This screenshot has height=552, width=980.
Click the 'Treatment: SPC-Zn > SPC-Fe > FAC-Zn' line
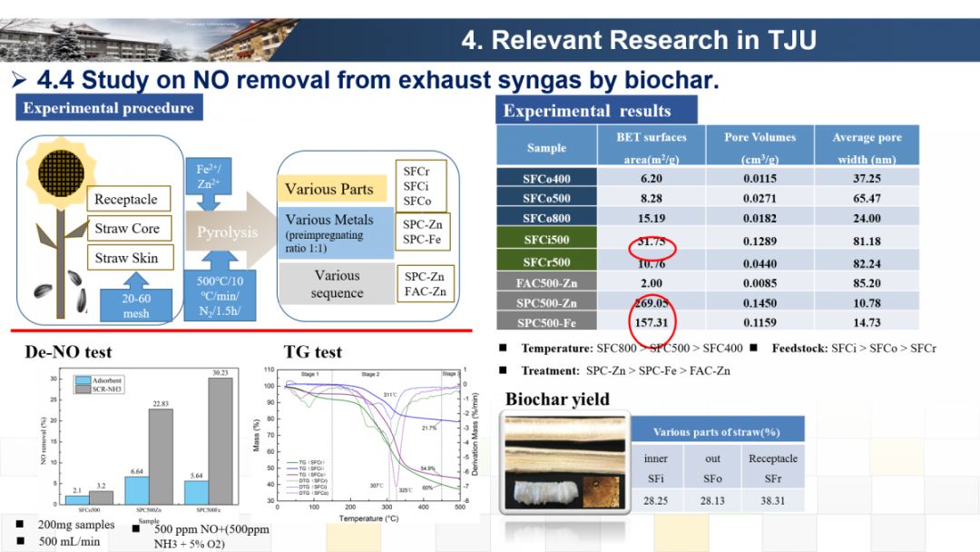pyautogui.click(x=625, y=370)
